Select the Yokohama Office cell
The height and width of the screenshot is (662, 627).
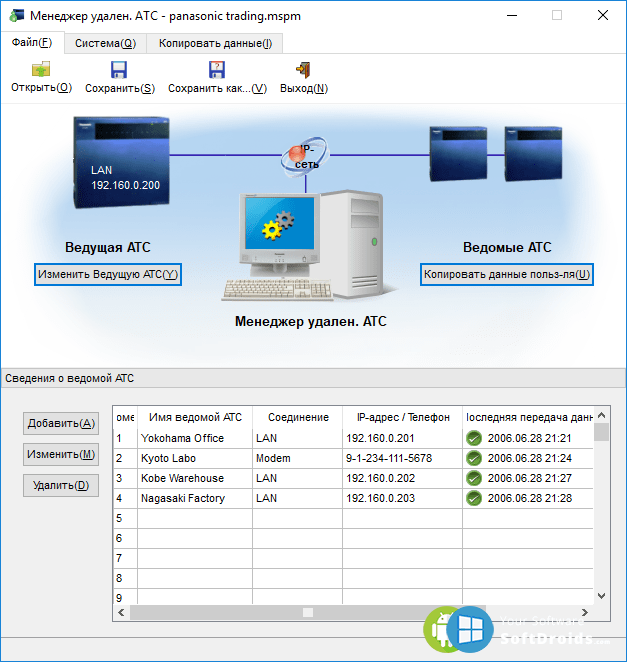(195, 438)
